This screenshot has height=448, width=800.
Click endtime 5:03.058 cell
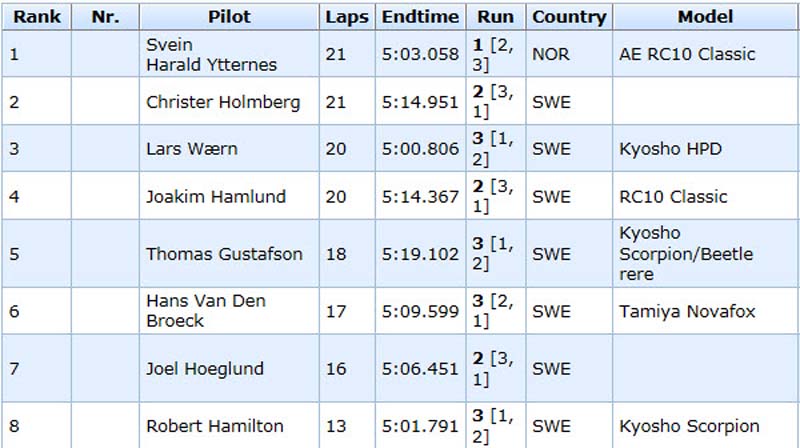click(420, 54)
